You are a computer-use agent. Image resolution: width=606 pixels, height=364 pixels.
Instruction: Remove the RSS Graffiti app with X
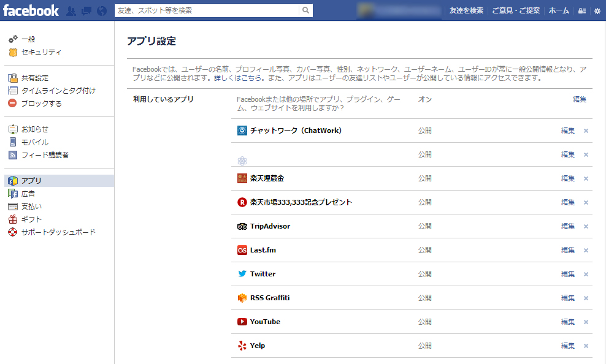click(586, 298)
